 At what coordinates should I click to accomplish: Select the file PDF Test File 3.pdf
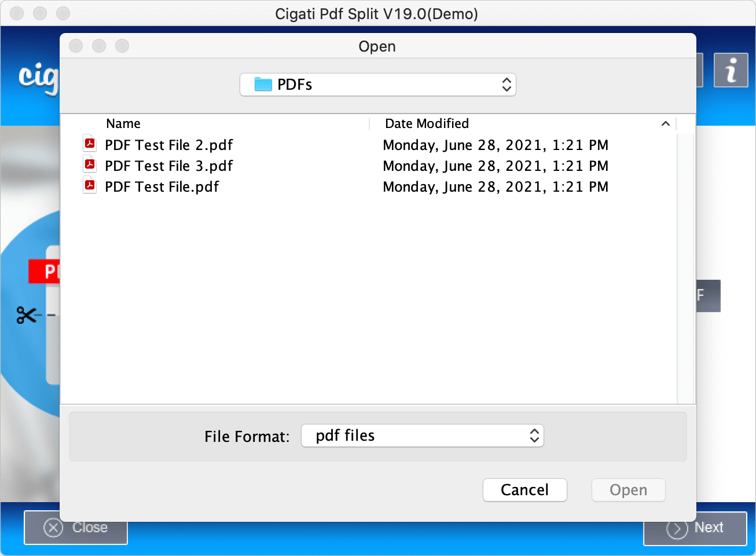point(168,166)
